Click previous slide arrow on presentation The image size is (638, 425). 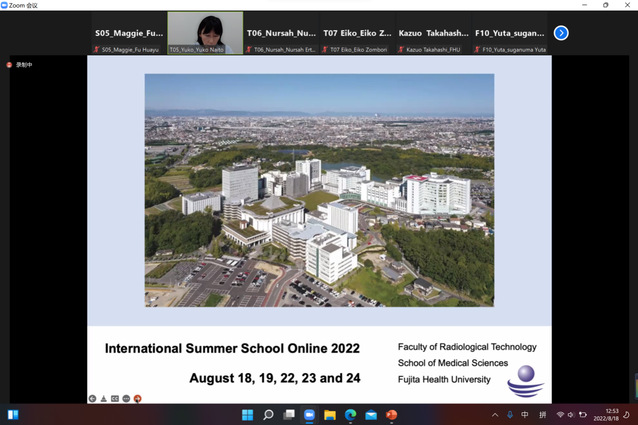point(92,398)
